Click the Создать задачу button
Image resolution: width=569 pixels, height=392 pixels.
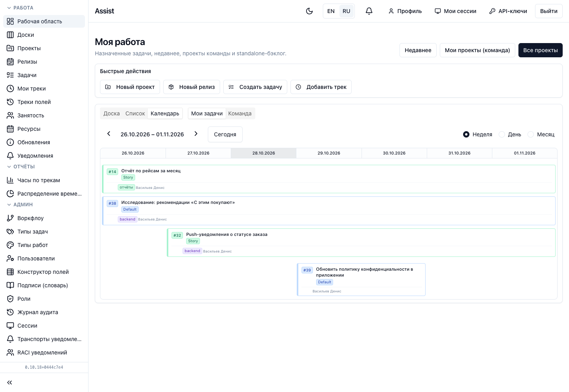(x=255, y=87)
